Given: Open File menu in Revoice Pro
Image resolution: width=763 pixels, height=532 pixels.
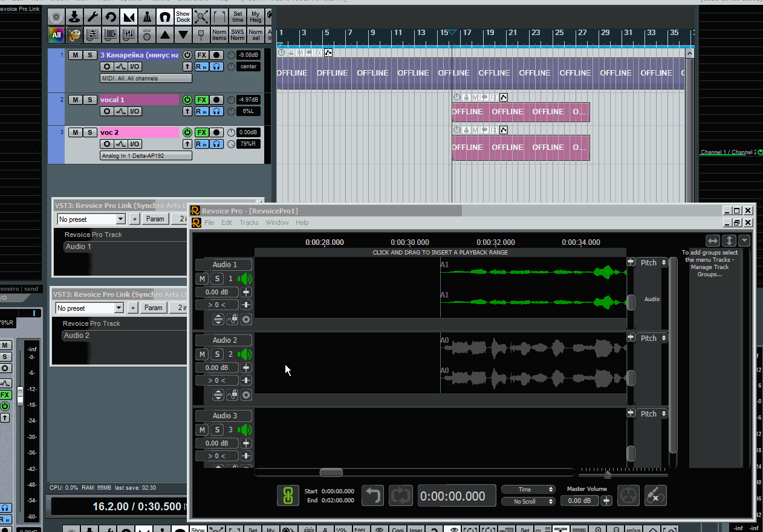Looking at the screenshot, I should tap(209, 222).
